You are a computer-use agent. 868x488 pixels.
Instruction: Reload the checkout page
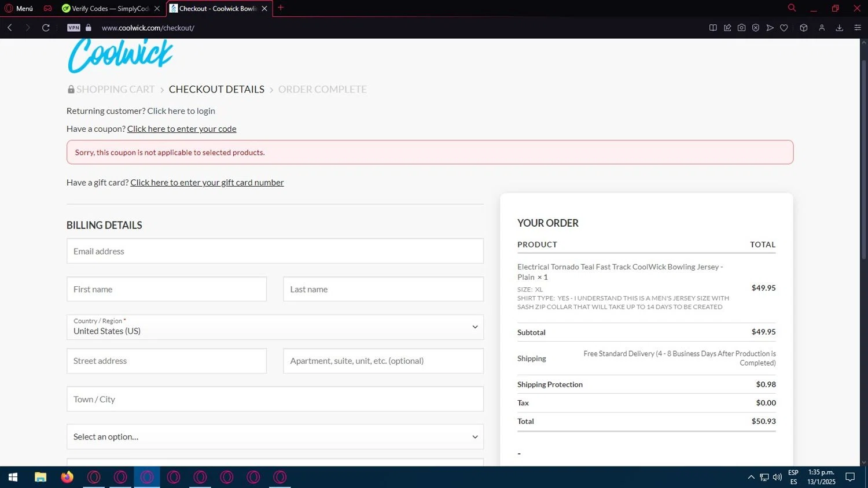click(x=46, y=27)
